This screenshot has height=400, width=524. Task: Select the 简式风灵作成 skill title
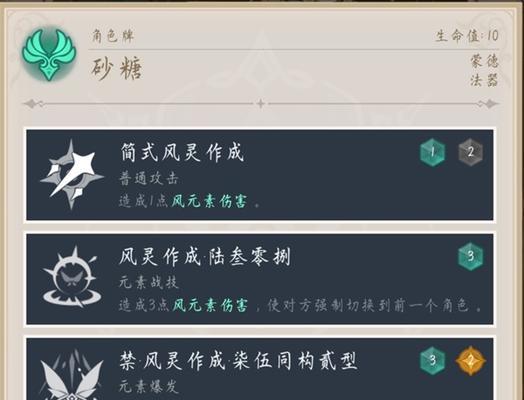click(x=182, y=152)
